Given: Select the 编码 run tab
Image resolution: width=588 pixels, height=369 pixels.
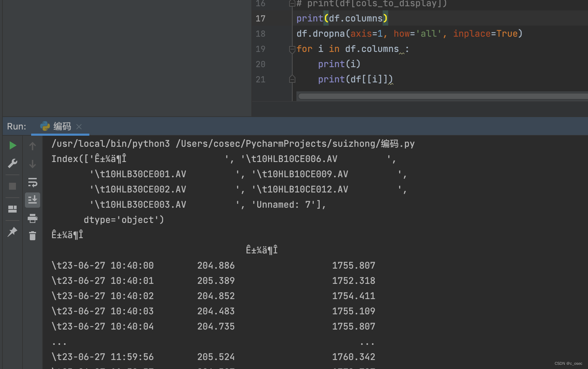Looking at the screenshot, I should point(62,126).
